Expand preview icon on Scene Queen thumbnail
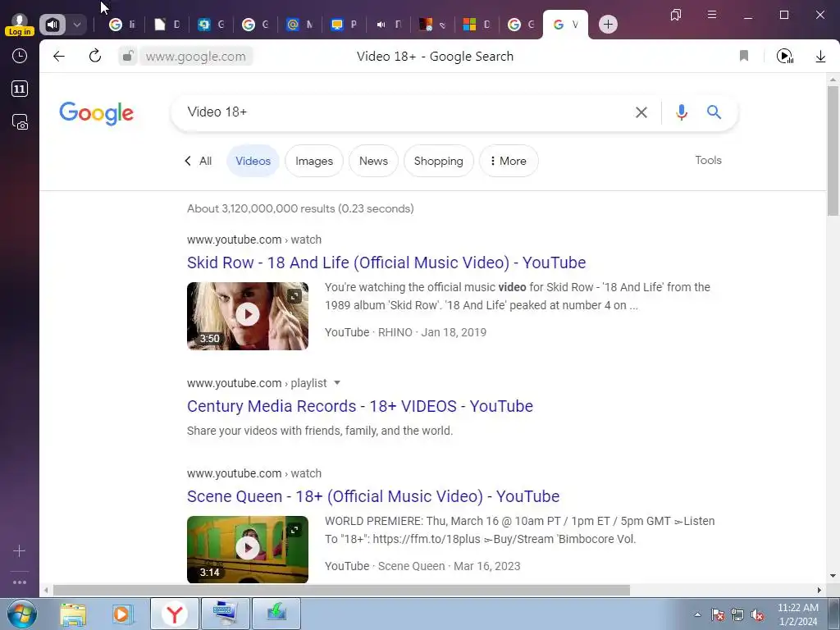This screenshot has height=630, width=840. click(294, 531)
